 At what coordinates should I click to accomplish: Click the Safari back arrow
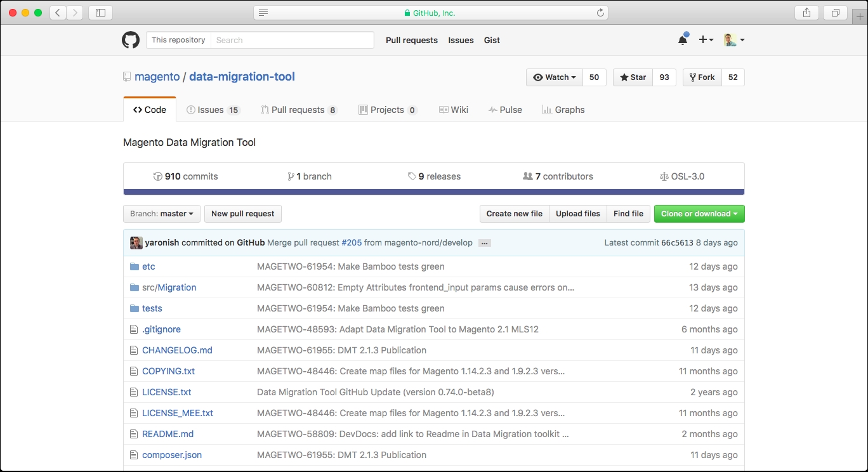pyautogui.click(x=58, y=13)
